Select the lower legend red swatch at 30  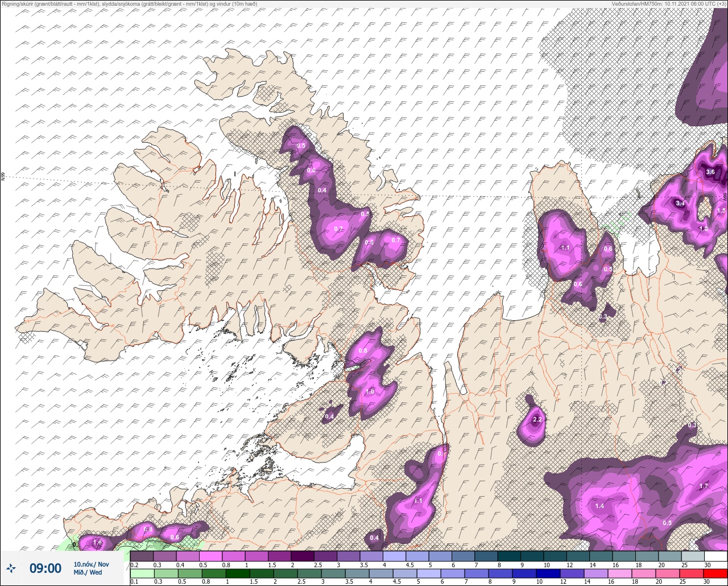pos(716,573)
